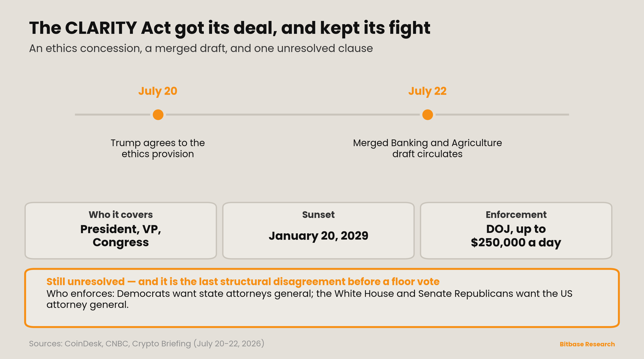Click the 'Who enforces' paragraph text
644x359 pixels.
tap(309, 299)
